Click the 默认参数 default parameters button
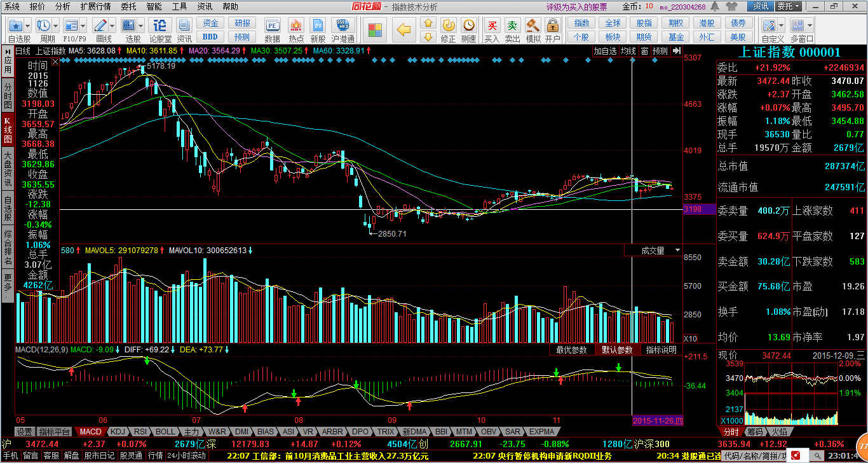 (617, 350)
